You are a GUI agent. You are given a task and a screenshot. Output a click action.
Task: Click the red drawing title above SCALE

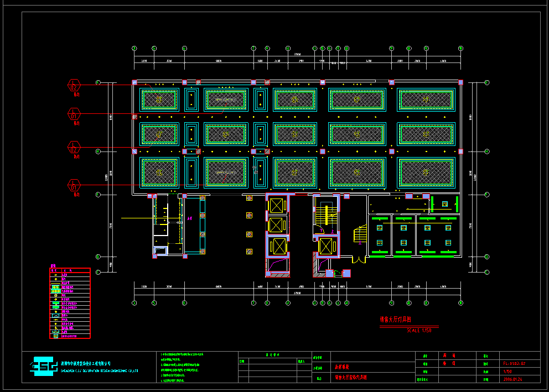(395, 320)
